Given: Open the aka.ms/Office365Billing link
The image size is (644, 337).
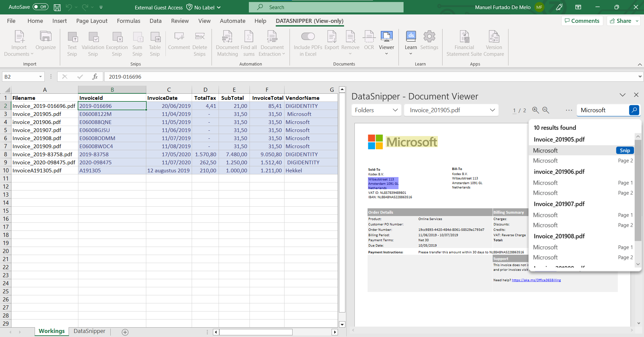Looking at the screenshot, I should click(x=536, y=280).
